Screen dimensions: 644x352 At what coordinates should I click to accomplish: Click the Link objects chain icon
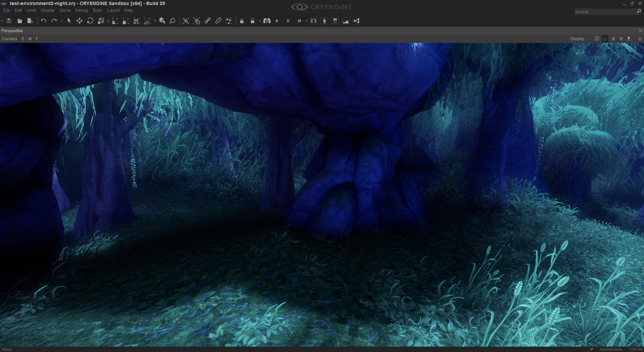point(208,21)
